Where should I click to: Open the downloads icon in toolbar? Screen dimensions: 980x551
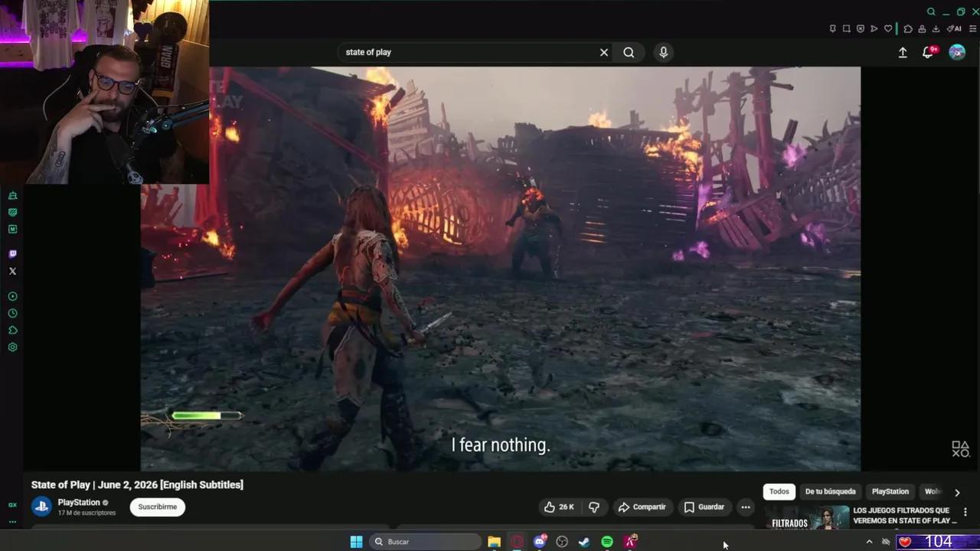(x=936, y=29)
